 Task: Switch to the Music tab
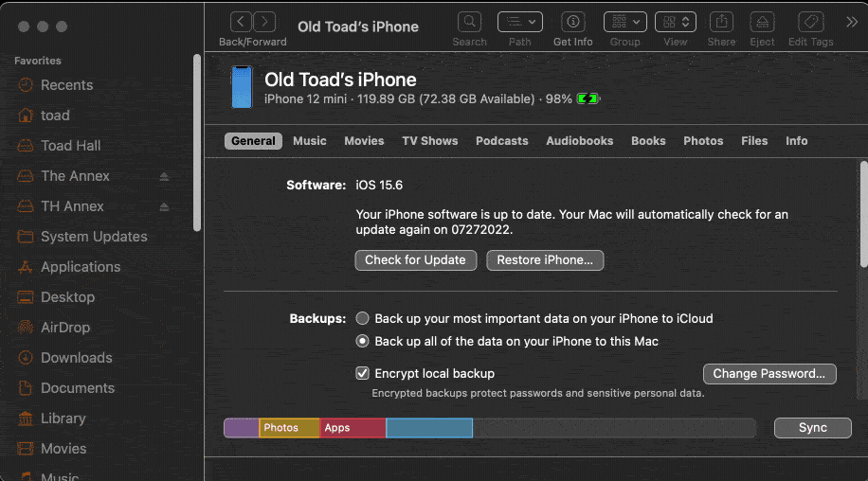[x=310, y=141]
